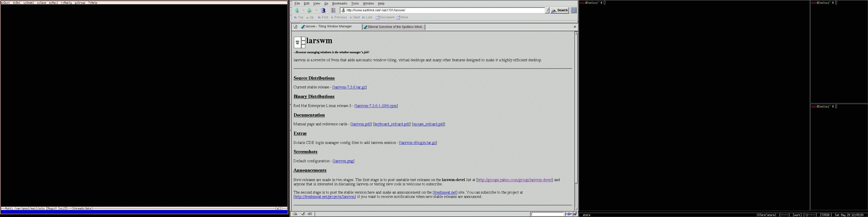Open the More navigation dropdown

[402, 18]
